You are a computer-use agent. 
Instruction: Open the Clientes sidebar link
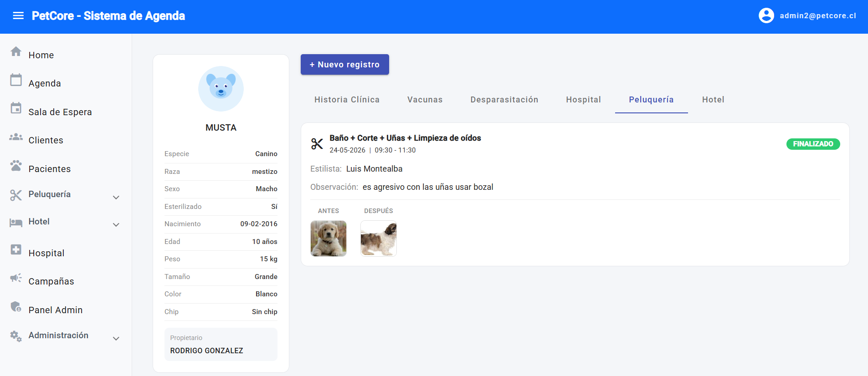click(46, 140)
